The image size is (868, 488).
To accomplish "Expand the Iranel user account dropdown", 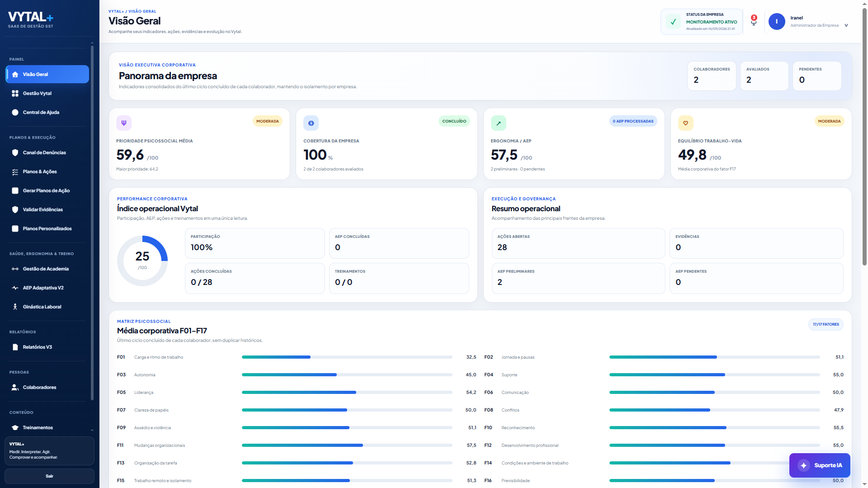I will tap(846, 25).
